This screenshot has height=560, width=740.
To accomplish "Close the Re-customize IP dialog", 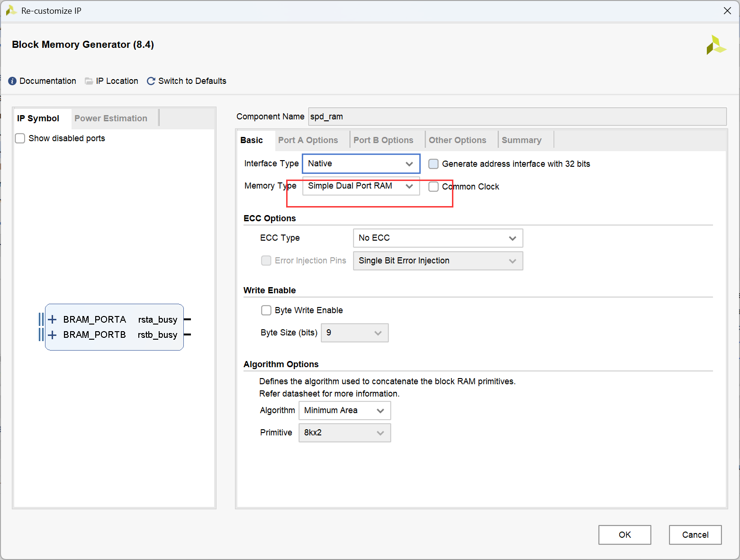I will click(x=727, y=10).
